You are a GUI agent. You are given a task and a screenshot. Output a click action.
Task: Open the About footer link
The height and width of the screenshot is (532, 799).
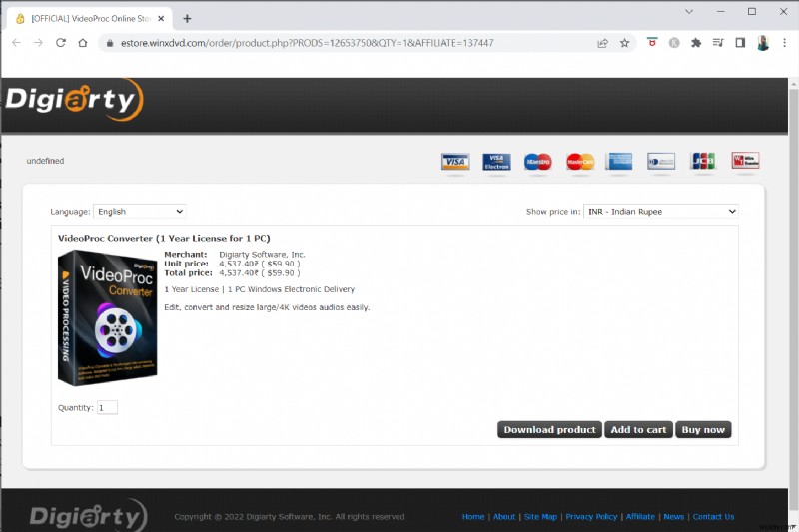click(x=504, y=517)
